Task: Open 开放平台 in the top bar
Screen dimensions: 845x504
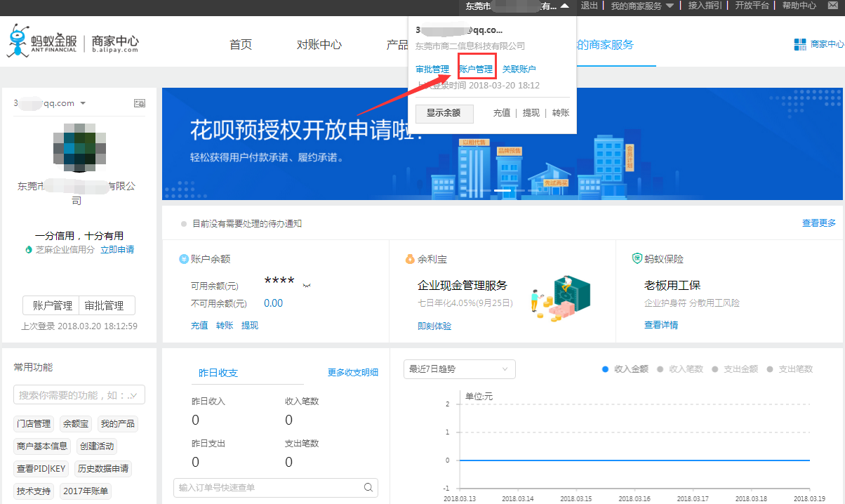Action: 752,6
